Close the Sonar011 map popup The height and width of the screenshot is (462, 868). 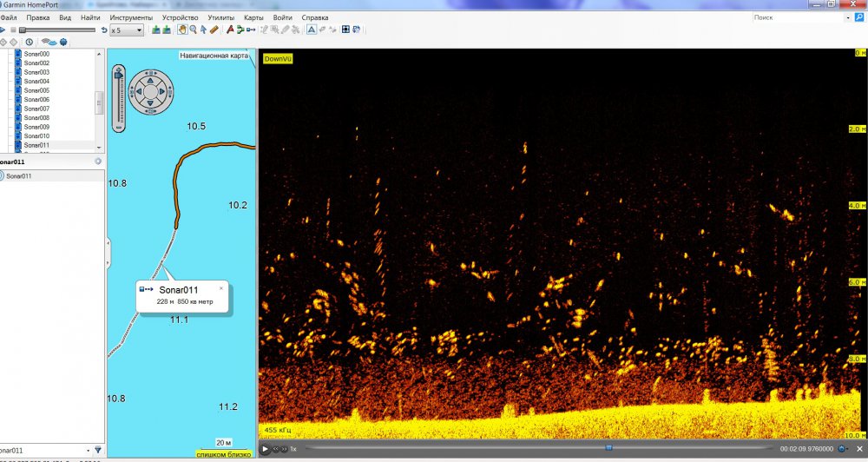[220, 287]
